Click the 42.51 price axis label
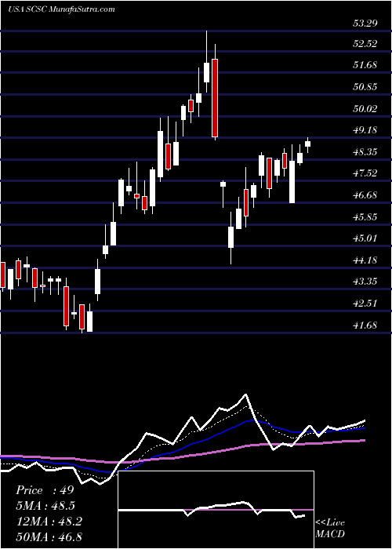392x549 pixels. (366, 303)
